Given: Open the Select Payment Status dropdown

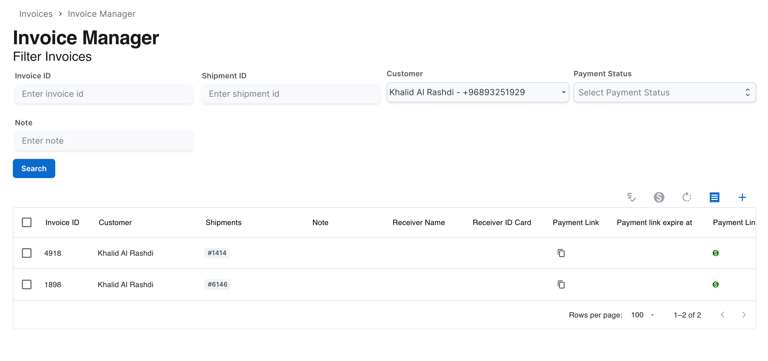Looking at the screenshot, I should (665, 92).
